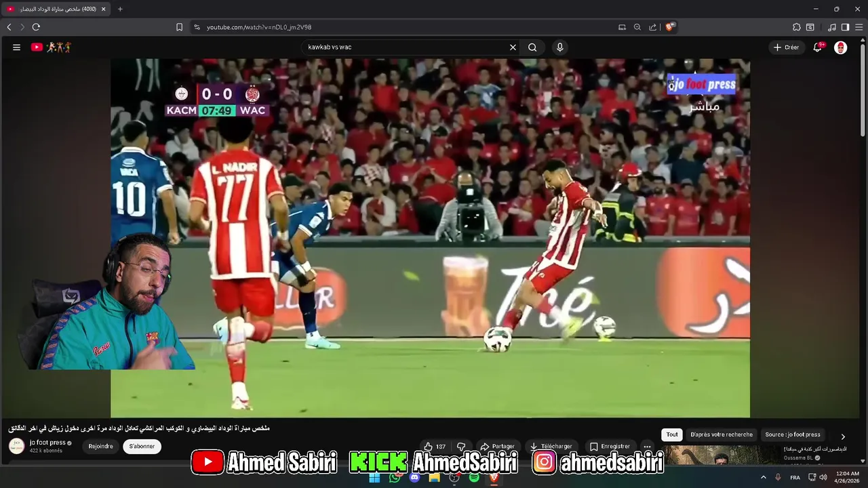Screen dimensions: 868x488
Task: Clear the 'kawkab vs wac' search text
Action: [x=513, y=47]
